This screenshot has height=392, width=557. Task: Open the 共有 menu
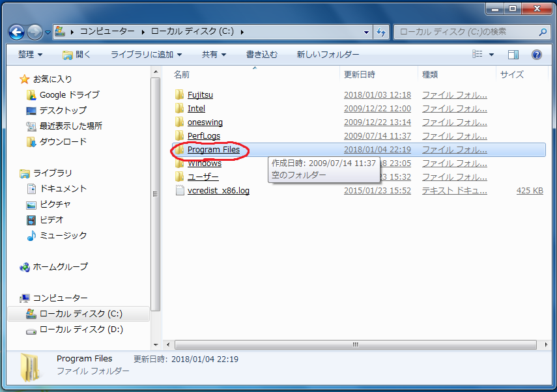(214, 54)
